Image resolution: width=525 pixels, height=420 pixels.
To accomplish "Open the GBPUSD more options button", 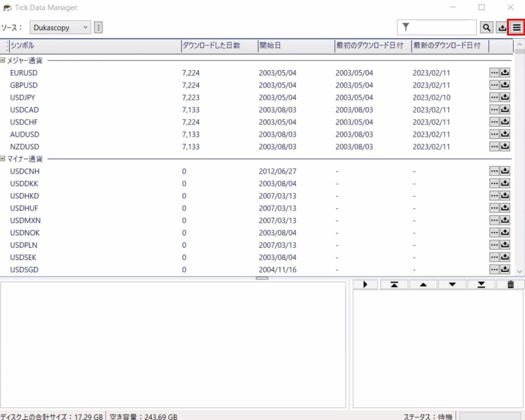I will pos(495,85).
